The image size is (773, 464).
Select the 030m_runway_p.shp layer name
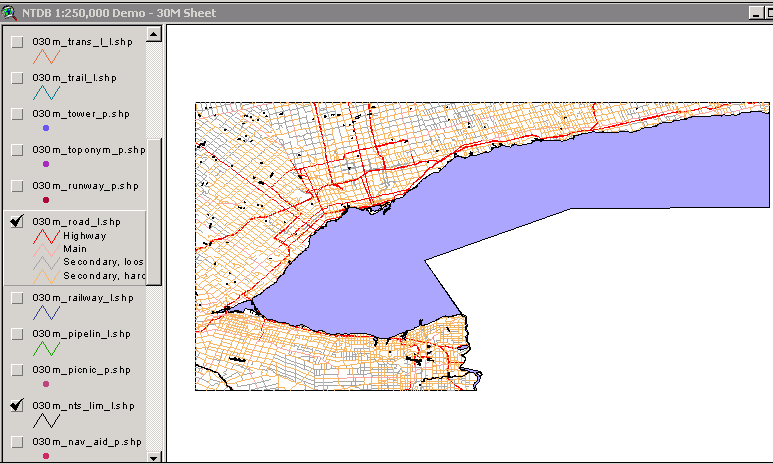[85, 186]
